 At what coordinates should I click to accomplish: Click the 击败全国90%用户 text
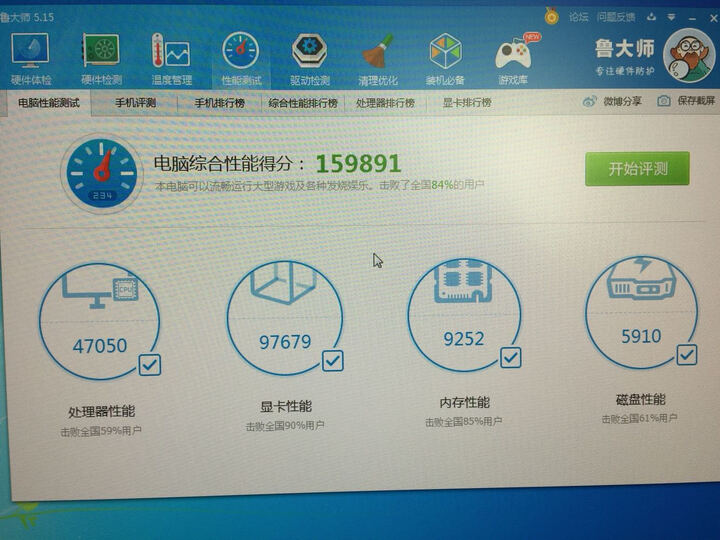[285, 426]
